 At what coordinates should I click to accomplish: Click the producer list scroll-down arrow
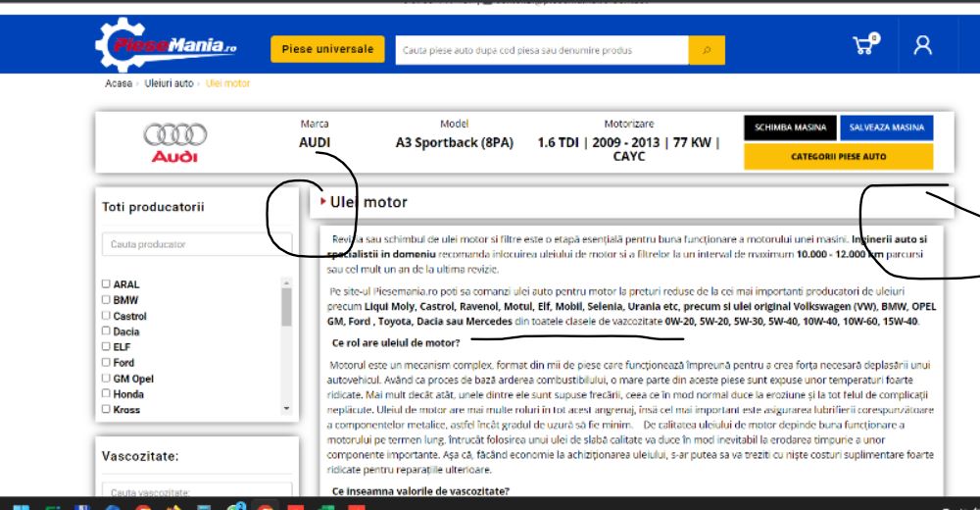click(x=286, y=409)
